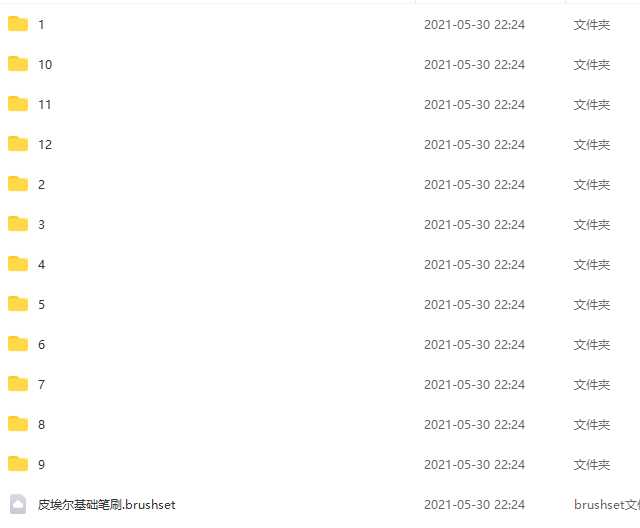Click the brushset file type cell
The width and height of the screenshot is (640, 528).
tap(607, 505)
